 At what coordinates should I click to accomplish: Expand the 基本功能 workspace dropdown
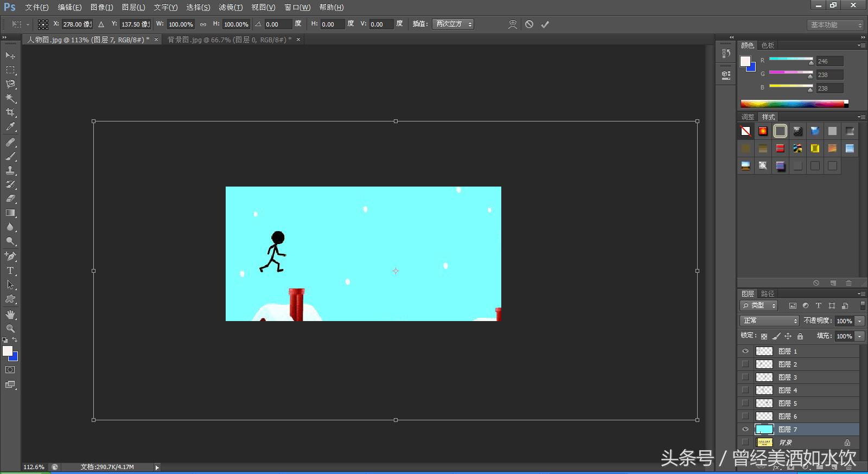point(835,25)
